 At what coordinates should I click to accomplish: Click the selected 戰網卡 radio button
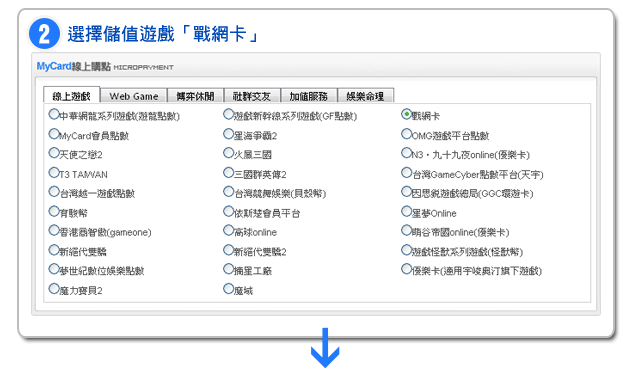pyautogui.click(x=407, y=114)
